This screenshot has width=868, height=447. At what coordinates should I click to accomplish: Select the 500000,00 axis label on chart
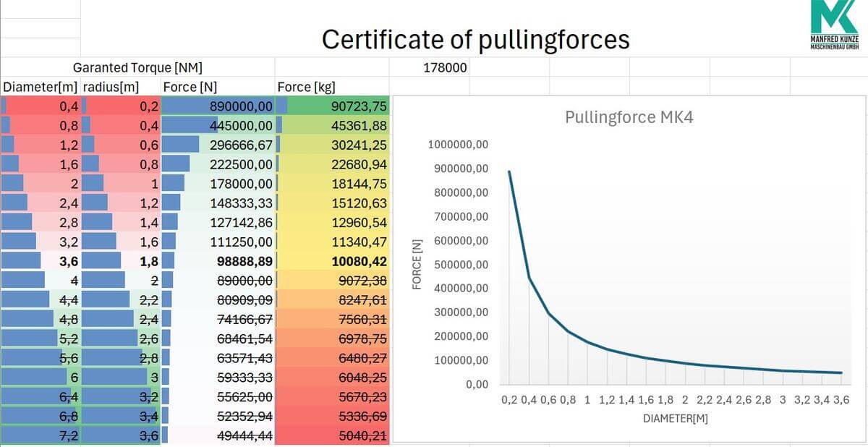point(461,264)
